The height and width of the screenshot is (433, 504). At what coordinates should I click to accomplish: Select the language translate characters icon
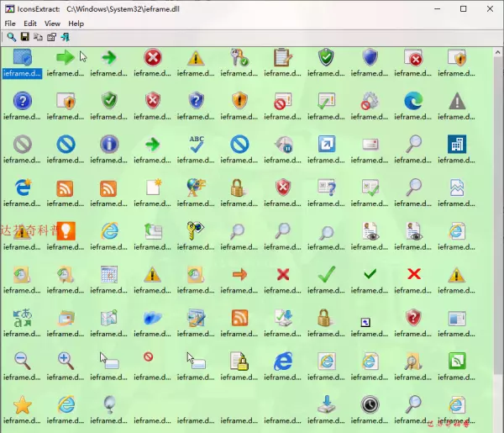(22, 318)
